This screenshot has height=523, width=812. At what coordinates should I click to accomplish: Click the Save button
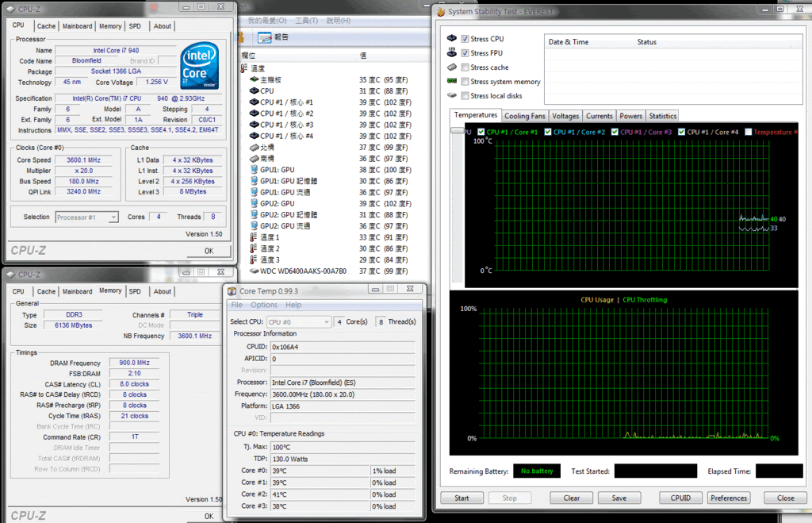619,498
